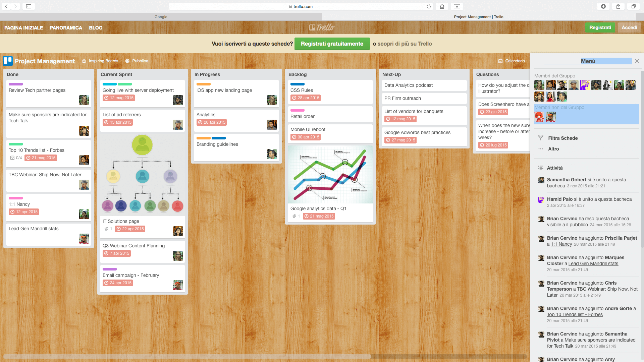Click member avatar on Going live with server deployment card
The height and width of the screenshot is (362, 644).
178,100
